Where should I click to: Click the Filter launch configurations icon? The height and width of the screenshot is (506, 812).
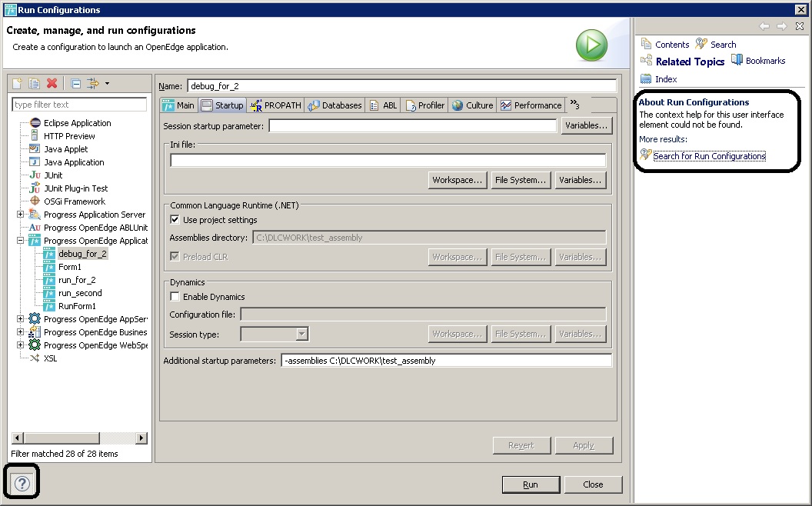pos(93,83)
